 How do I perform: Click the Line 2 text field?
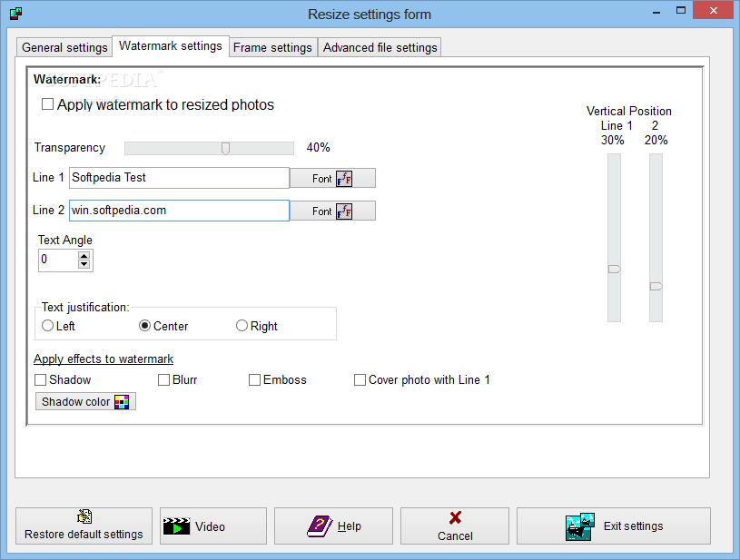click(x=180, y=211)
